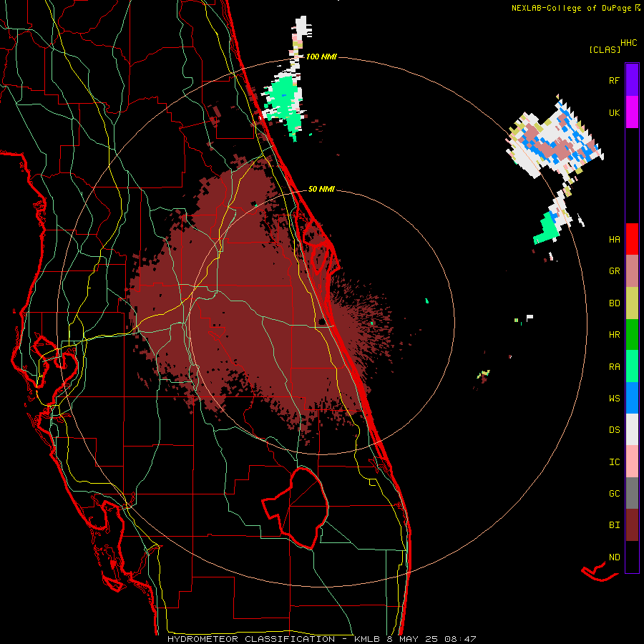Click the 'HHC' product label

628,43
